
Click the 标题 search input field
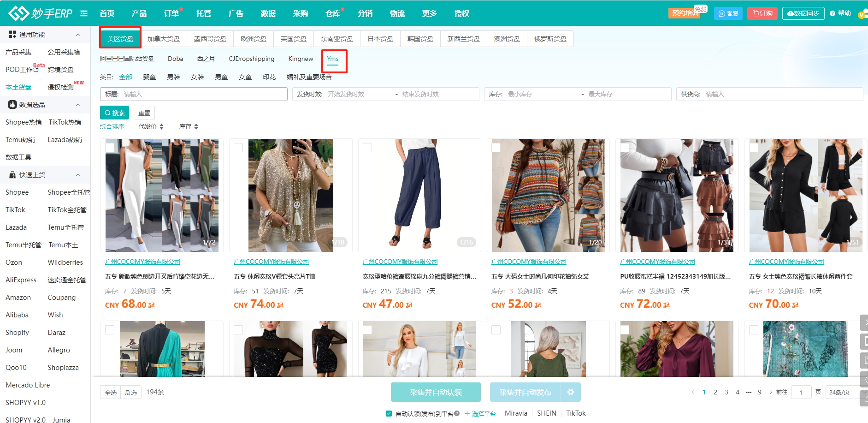click(194, 94)
